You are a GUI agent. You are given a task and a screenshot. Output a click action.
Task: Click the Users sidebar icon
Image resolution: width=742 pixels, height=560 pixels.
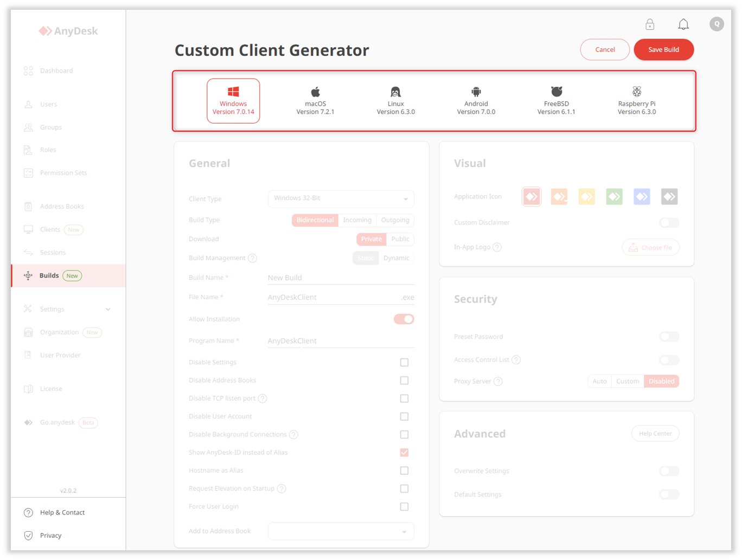click(x=28, y=104)
